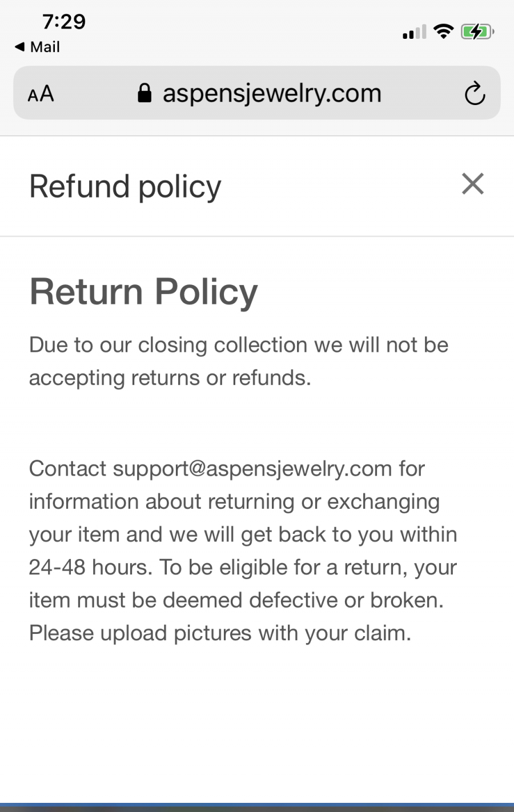This screenshot has height=812, width=514.
Task: Tap the Return Policy heading
Action: 143,292
